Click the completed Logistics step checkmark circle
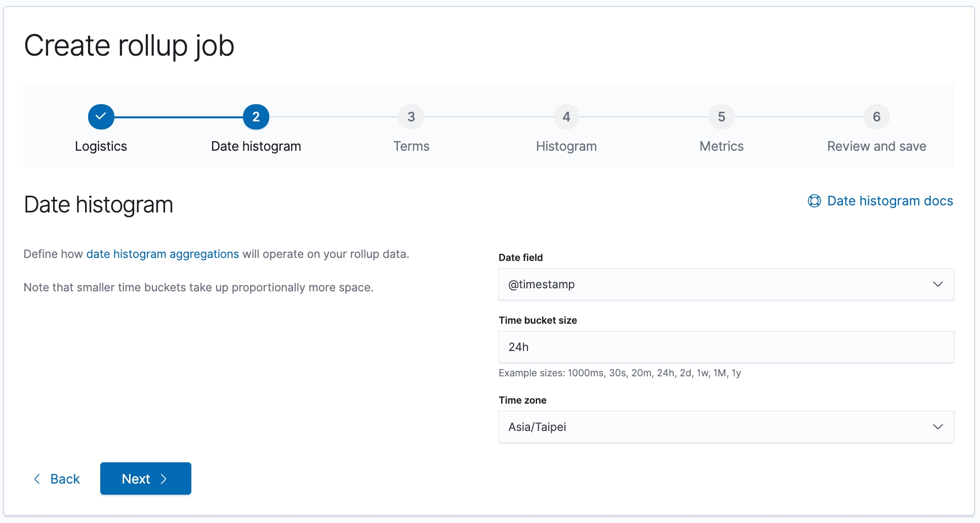The image size is (980, 523). coord(101,117)
